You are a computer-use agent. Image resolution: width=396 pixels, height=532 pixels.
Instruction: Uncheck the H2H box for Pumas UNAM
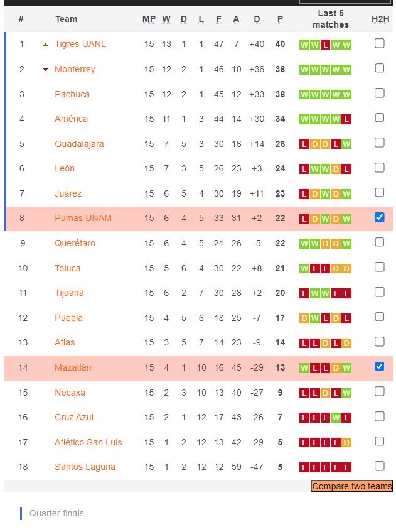[x=379, y=218]
